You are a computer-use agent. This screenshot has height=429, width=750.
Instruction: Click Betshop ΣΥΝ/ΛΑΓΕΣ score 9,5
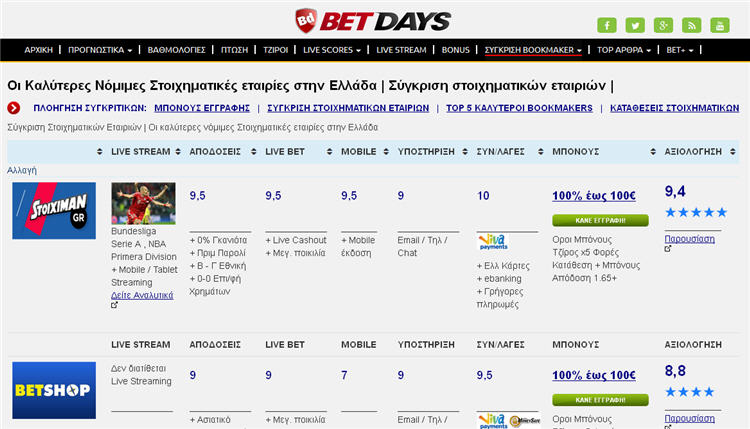(485, 375)
